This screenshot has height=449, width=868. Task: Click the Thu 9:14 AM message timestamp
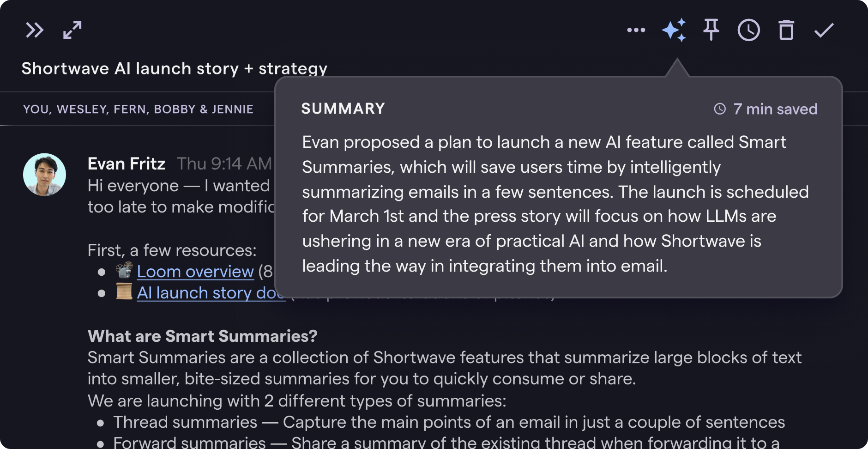224,164
